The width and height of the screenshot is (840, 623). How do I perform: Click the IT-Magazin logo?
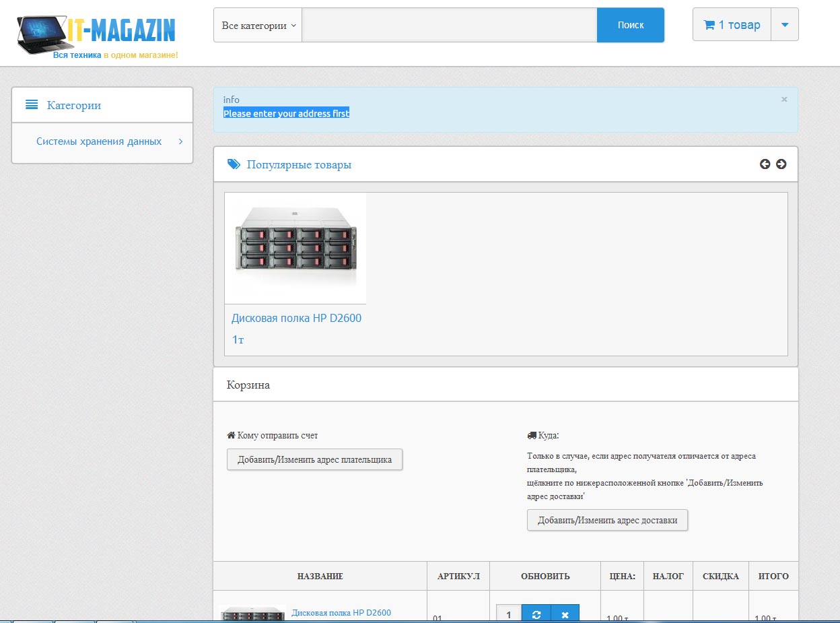point(98,35)
